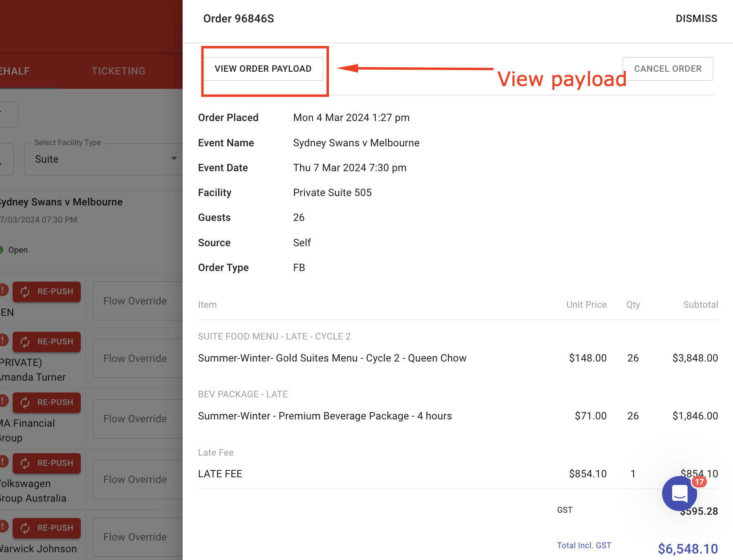
Task: Switch to the TICKETING tab
Action: (x=118, y=71)
